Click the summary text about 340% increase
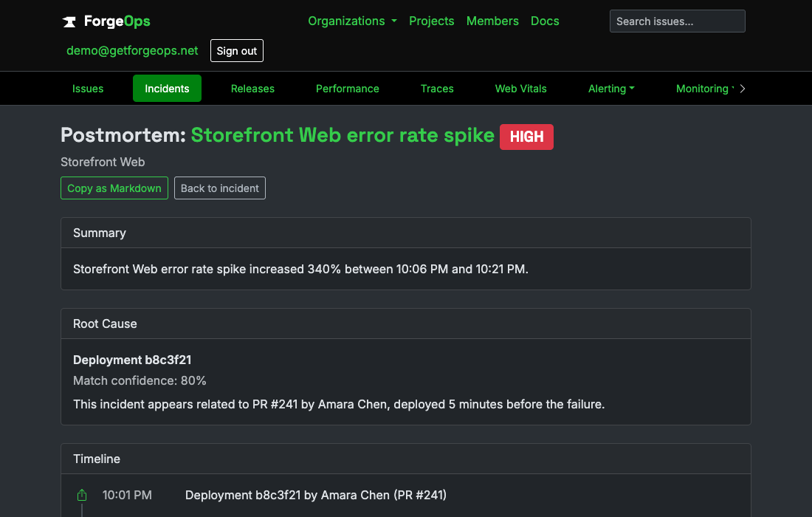Viewport: 812px width, 517px height. (x=301, y=270)
